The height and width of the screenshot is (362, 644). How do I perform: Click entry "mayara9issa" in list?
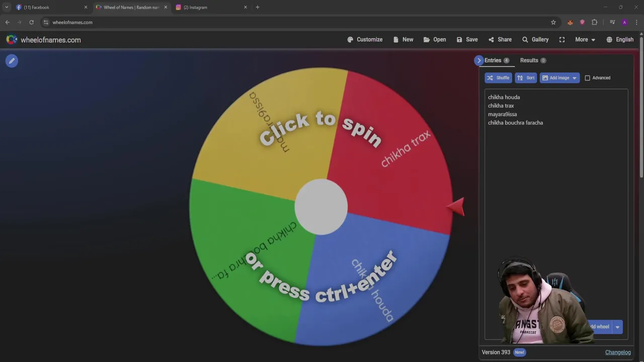click(502, 114)
